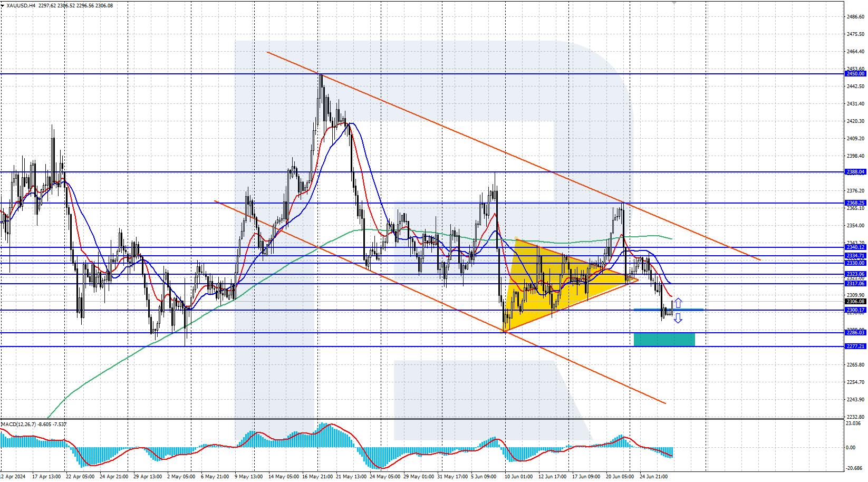
Task: Select the 2277.21 price level label
Action: (855, 346)
